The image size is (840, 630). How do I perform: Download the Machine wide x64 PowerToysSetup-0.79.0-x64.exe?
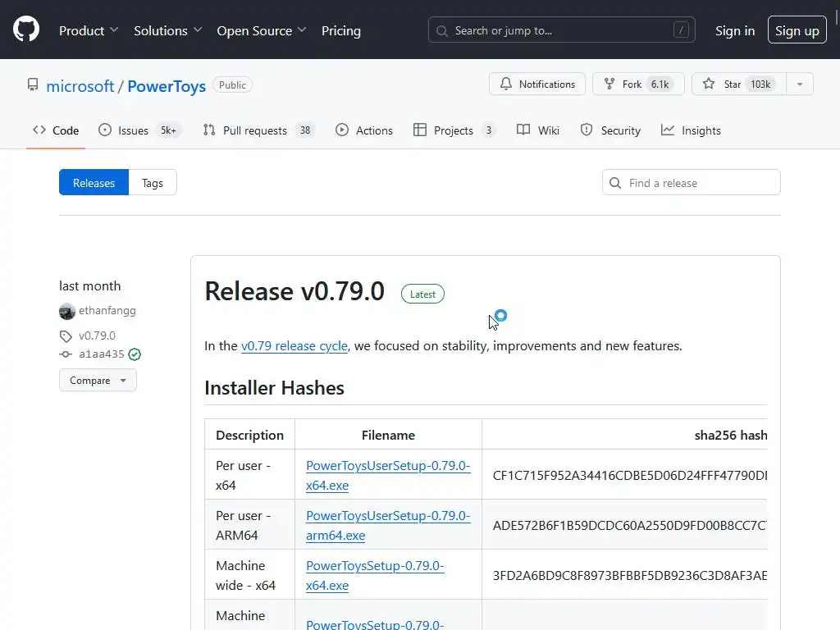pos(375,575)
